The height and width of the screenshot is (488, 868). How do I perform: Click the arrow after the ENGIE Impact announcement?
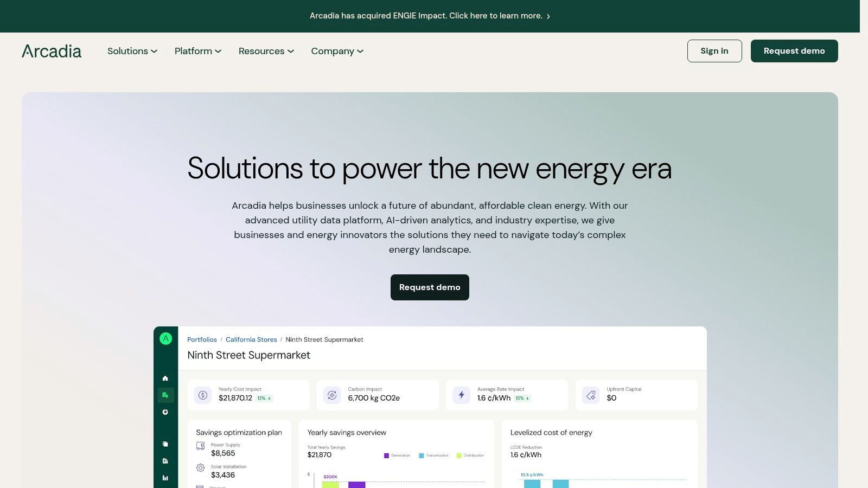[548, 16]
